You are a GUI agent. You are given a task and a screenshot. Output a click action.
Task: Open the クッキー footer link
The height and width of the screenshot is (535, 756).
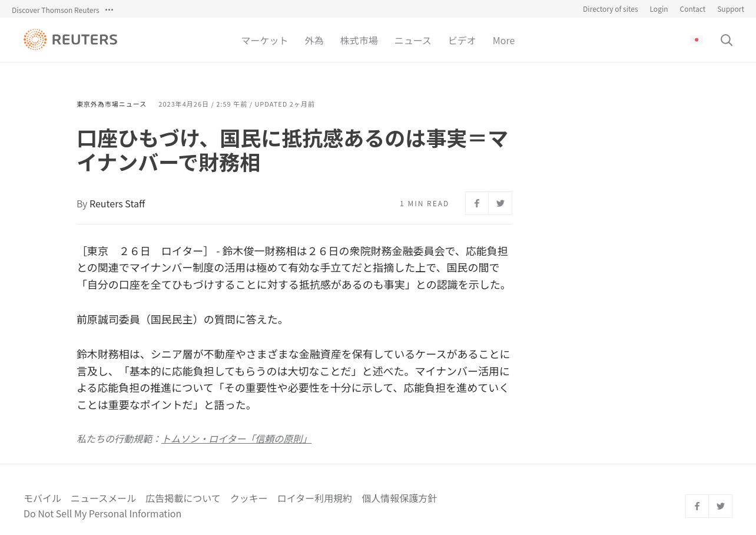click(248, 498)
